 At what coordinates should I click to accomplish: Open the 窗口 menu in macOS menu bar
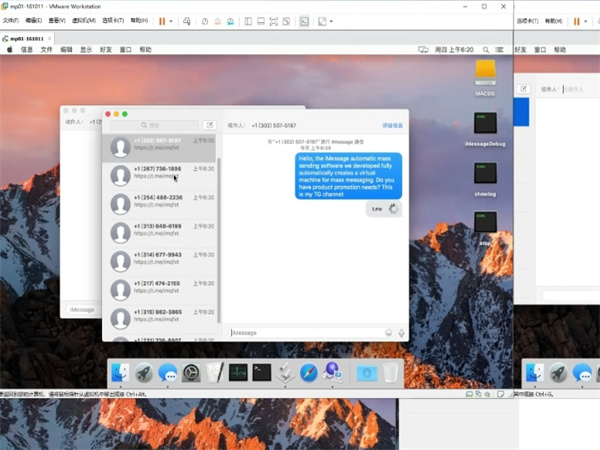[126, 49]
